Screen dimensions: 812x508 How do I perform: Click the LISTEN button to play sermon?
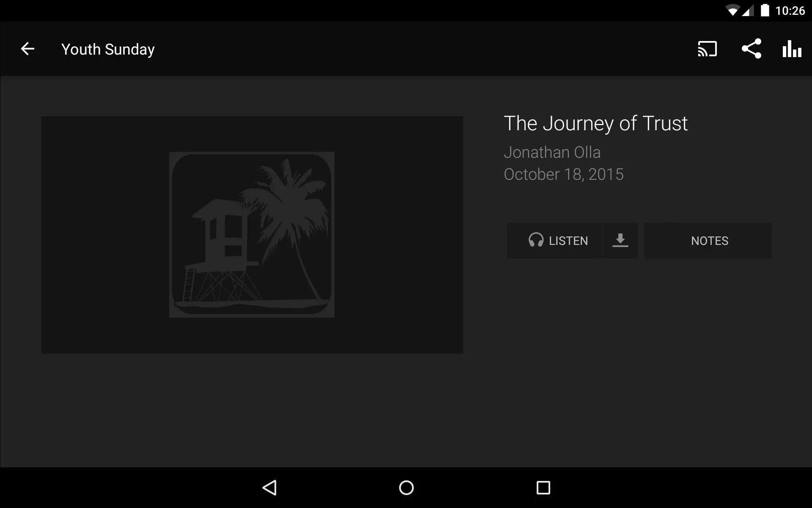556,240
